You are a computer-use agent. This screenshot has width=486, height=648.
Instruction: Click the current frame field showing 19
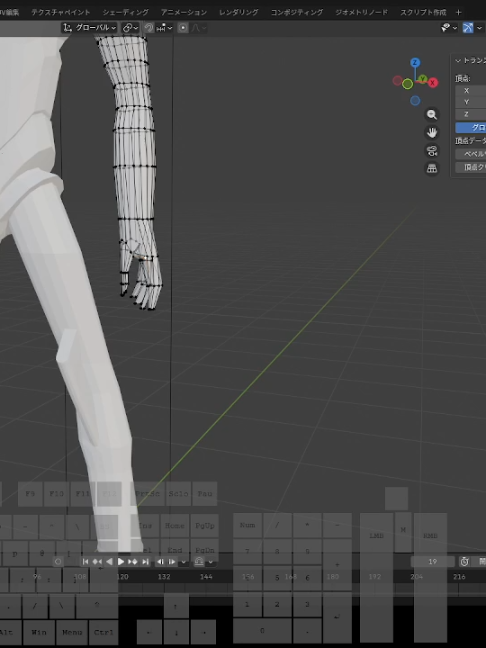coord(432,562)
